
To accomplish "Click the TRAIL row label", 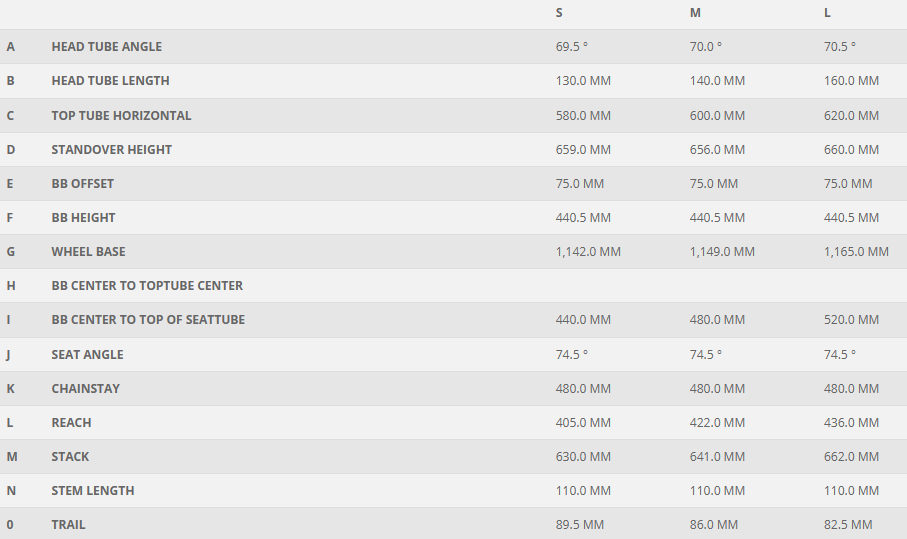I will point(68,525).
